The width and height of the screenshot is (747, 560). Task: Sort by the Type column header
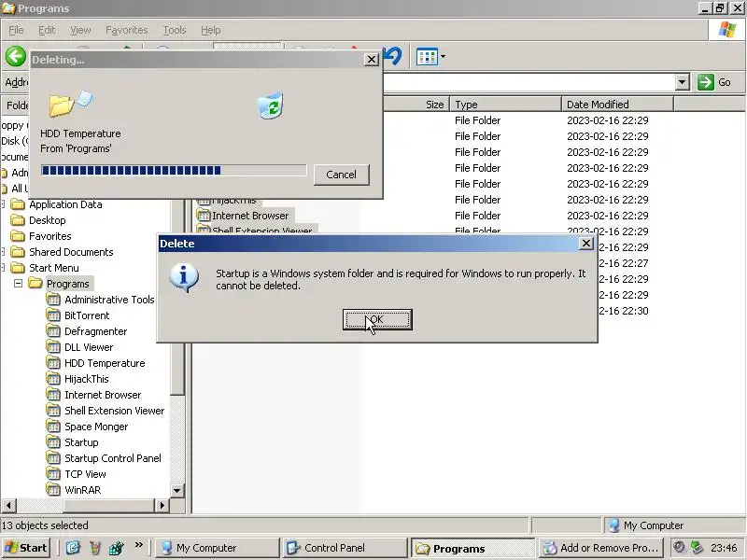coord(505,105)
